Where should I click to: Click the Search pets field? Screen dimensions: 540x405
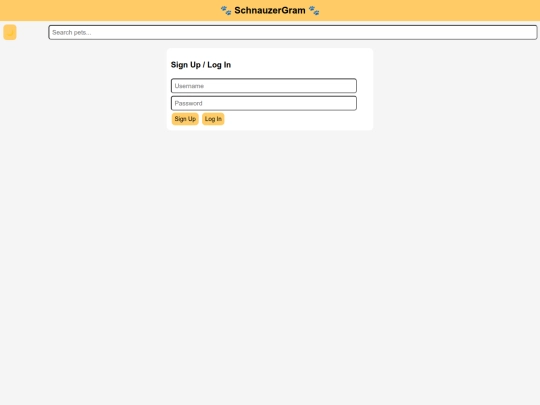click(x=293, y=32)
